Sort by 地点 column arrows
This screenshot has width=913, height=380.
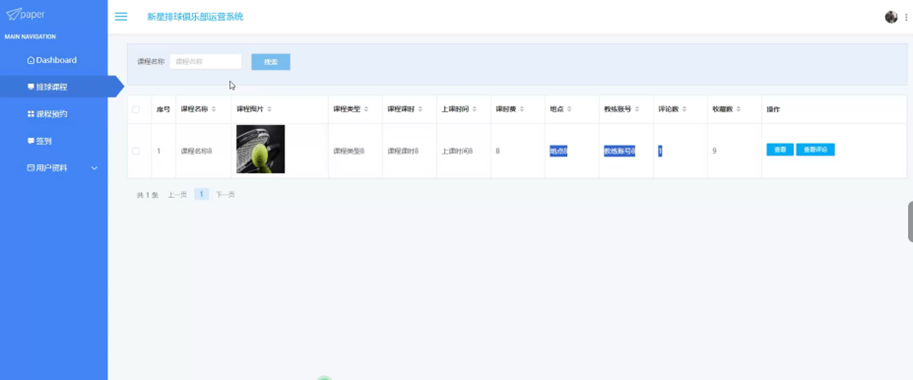point(569,109)
